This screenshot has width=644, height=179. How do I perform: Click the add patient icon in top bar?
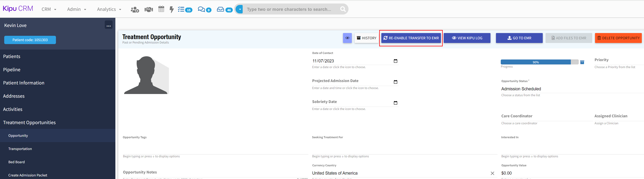(x=135, y=10)
